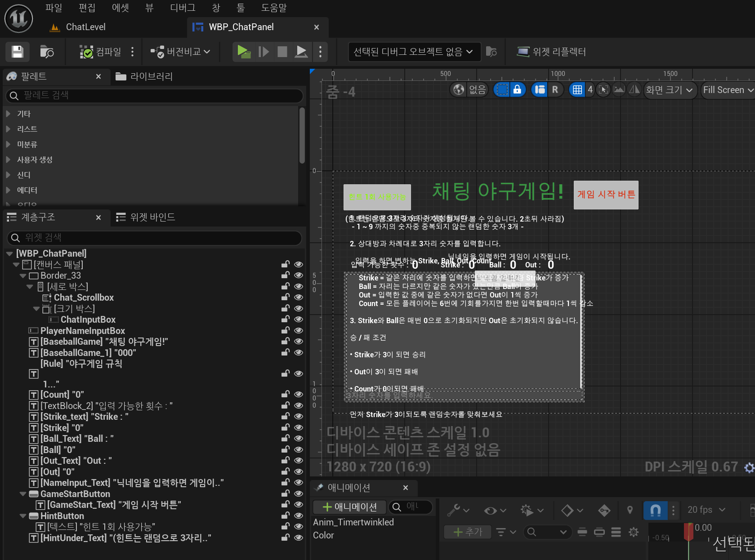
Task: Expand the 기타 palette category
Action: (x=8, y=114)
